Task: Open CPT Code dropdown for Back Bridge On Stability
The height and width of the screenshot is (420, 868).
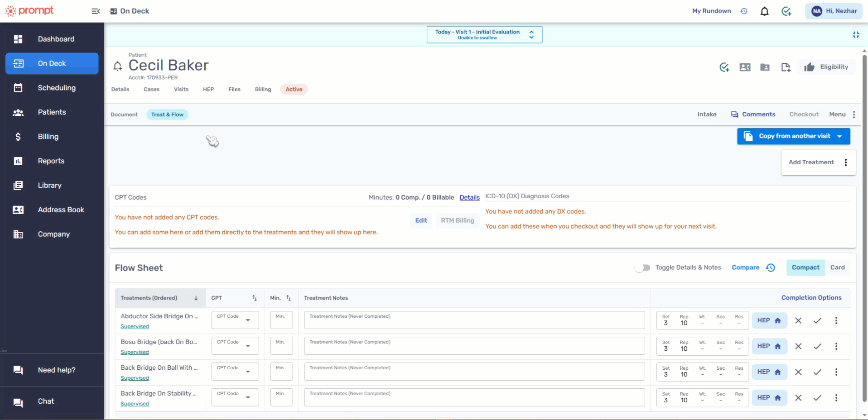Action: pos(235,397)
